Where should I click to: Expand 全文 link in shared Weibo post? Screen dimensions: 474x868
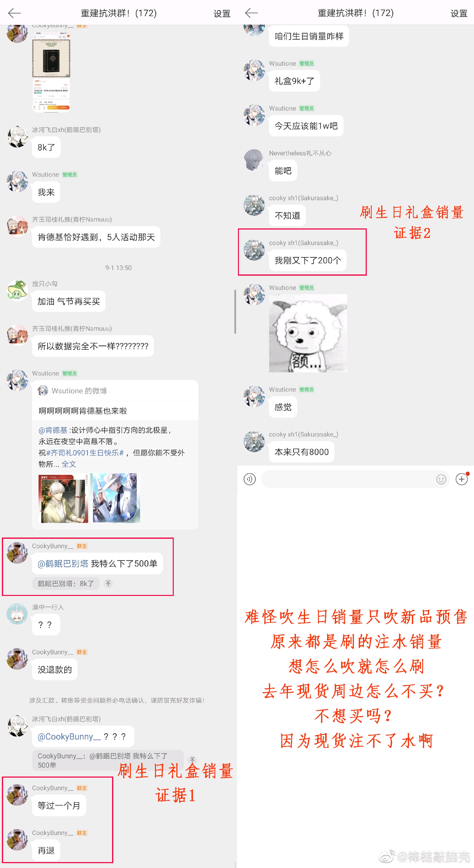click(x=69, y=464)
